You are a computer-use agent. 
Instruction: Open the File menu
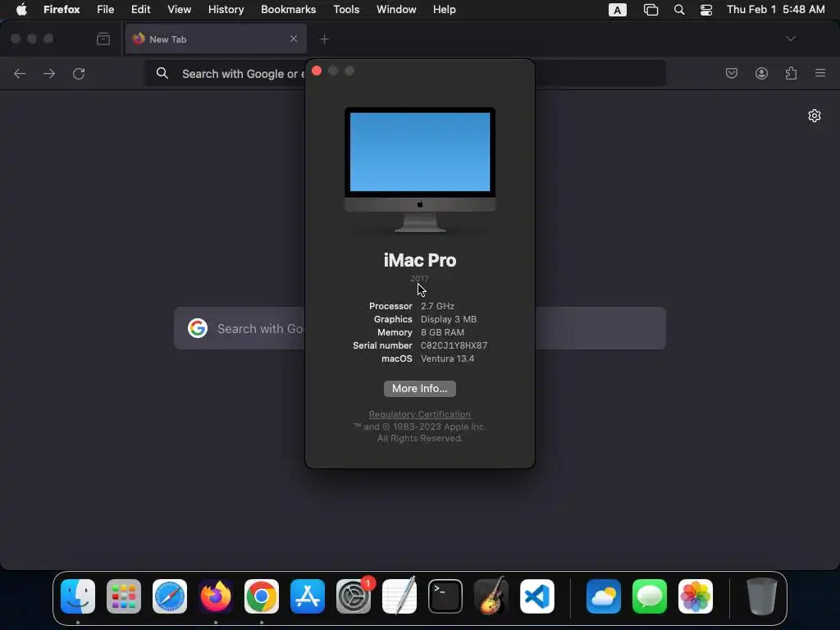click(x=106, y=10)
